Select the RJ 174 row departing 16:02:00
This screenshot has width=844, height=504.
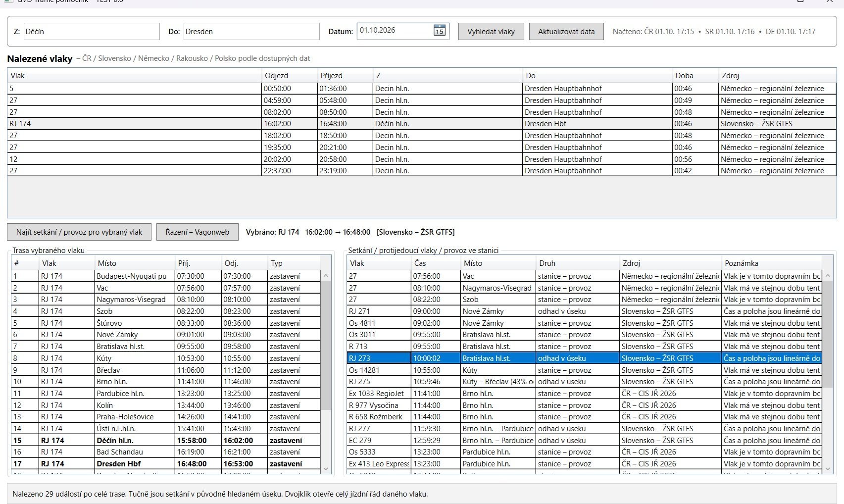(x=422, y=124)
